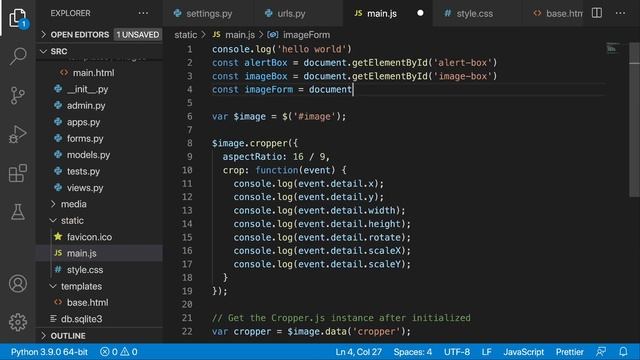This screenshot has height=360, width=640.
Task: Click line number 8 in the gutter
Action: [189, 143]
